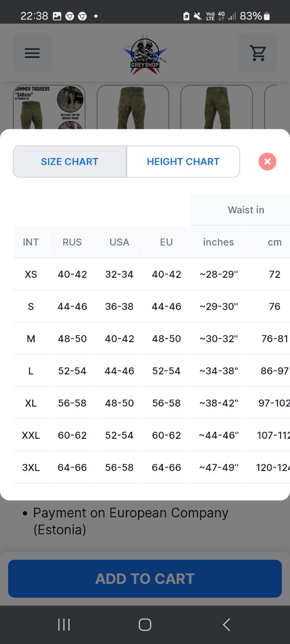
Task: Tap the XXL size row label
Action: (31, 435)
